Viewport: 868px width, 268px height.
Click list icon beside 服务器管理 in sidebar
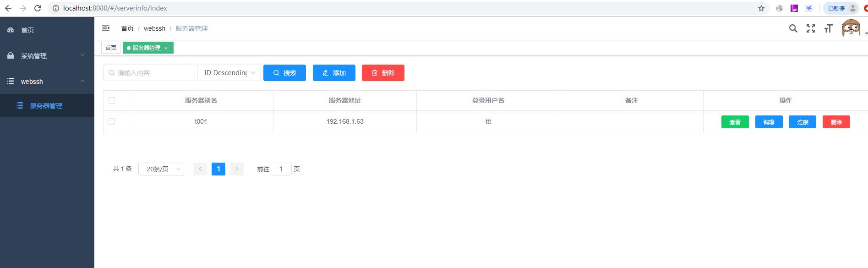(x=20, y=105)
